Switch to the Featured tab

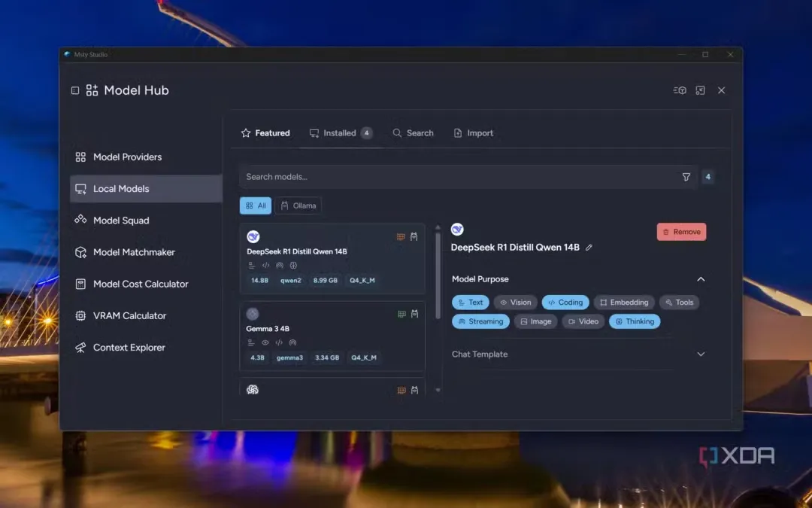[x=265, y=133]
